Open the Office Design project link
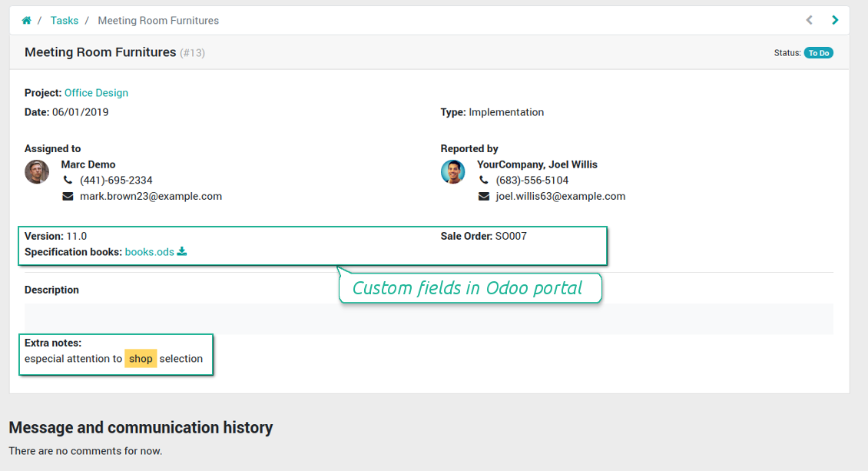Viewport: 868px width, 471px height. (x=96, y=93)
